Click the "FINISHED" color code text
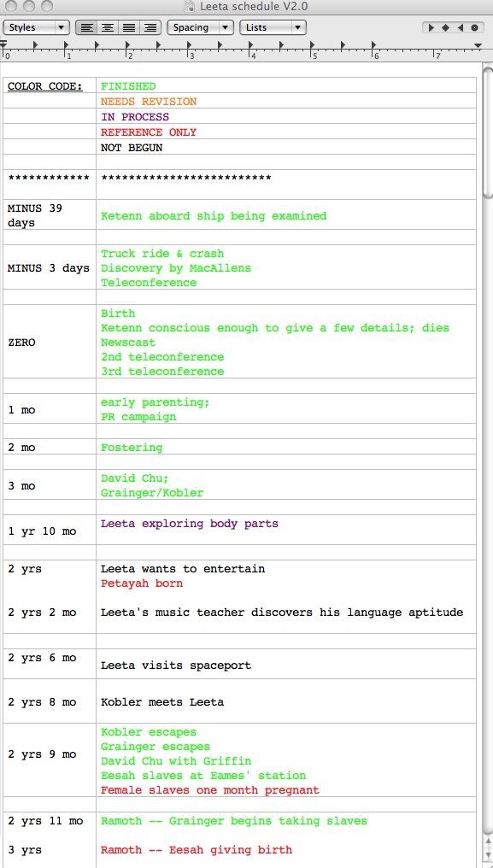493x868 pixels. pos(128,86)
